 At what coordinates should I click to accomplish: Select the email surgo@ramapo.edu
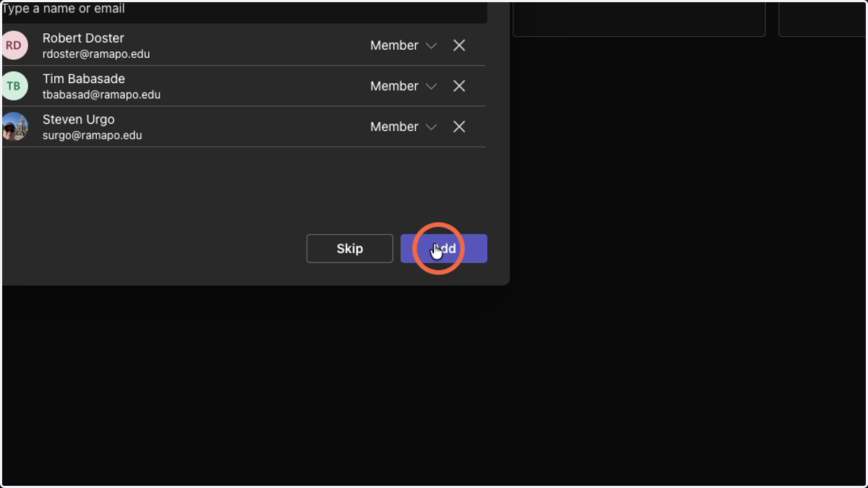click(x=92, y=135)
